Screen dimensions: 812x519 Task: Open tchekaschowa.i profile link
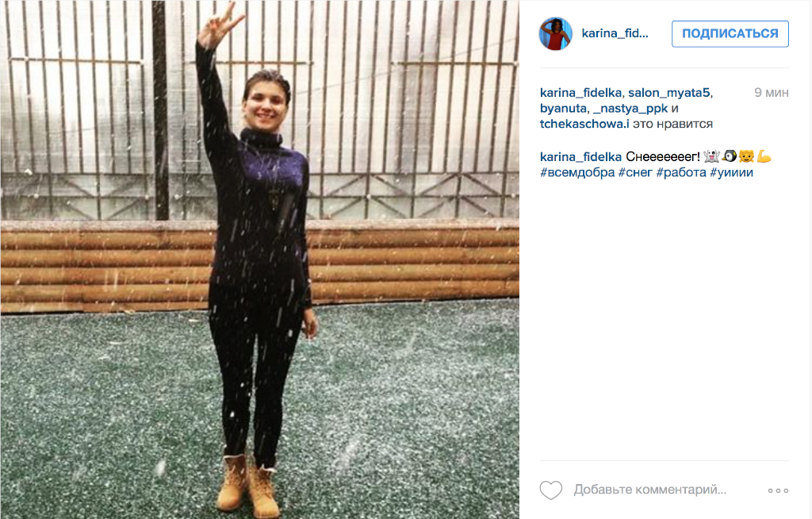click(584, 124)
